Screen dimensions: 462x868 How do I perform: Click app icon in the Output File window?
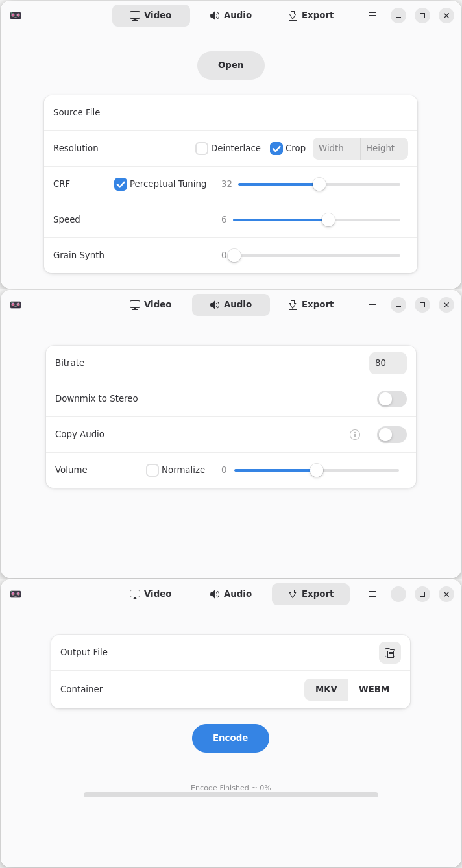(16, 594)
